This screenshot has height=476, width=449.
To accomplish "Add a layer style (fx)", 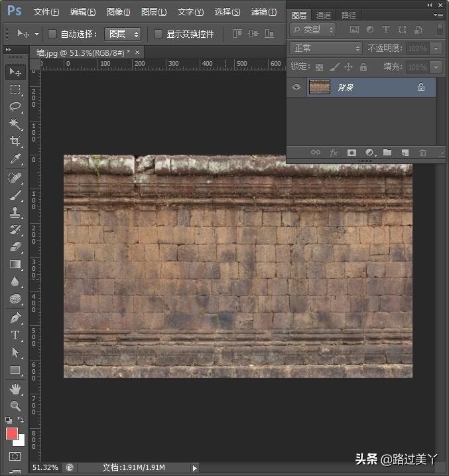I will point(334,152).
